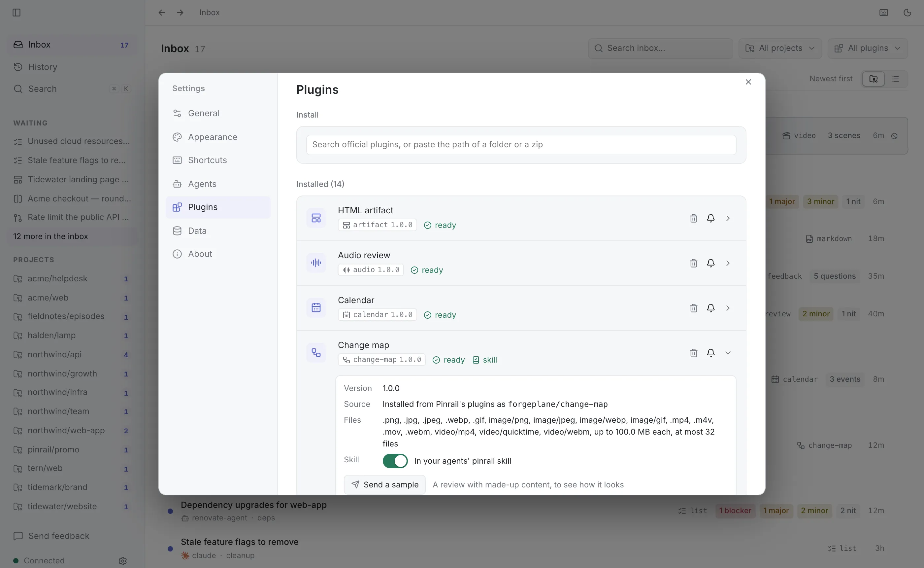924x568 pixels.
Task: Collapse the Change map plugin details
Action: [728, 353]
